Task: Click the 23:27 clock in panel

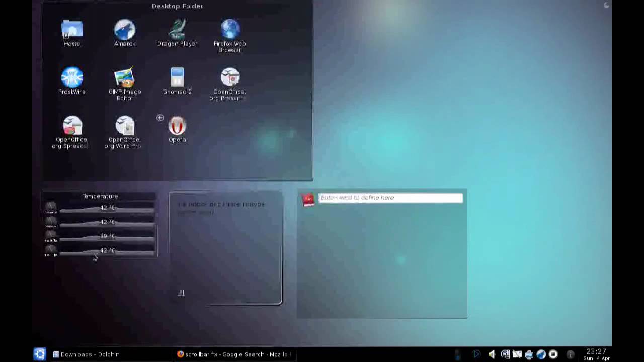Action: 596,352
